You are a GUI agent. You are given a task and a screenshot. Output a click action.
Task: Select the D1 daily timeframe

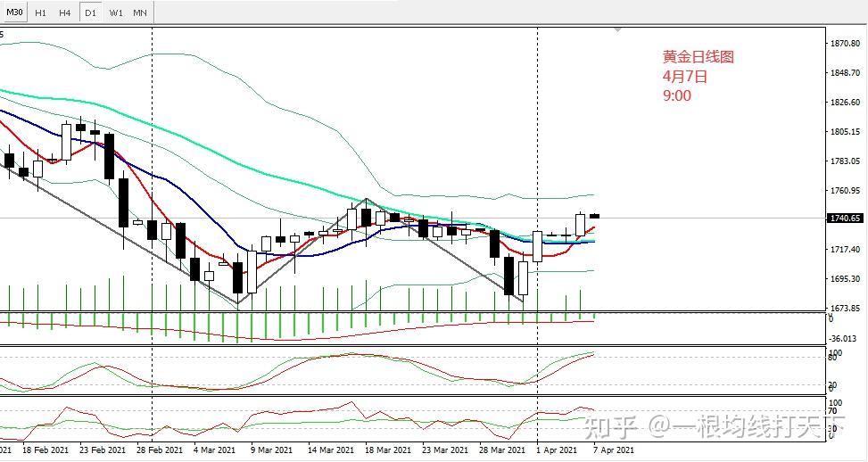pyautogui.click(x=90, y=12)
